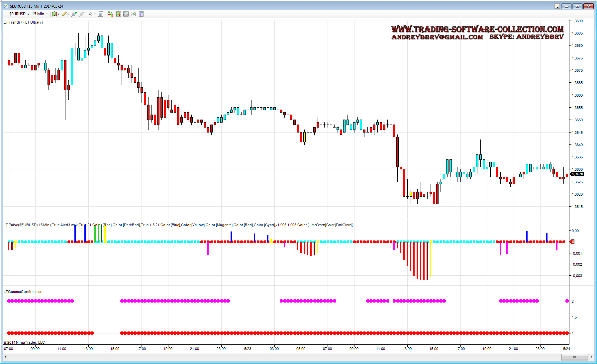Click the zoom out magnifier icon
Viewport: 597px width, 364px height.
pyautogui.click(x=82, y=14)
